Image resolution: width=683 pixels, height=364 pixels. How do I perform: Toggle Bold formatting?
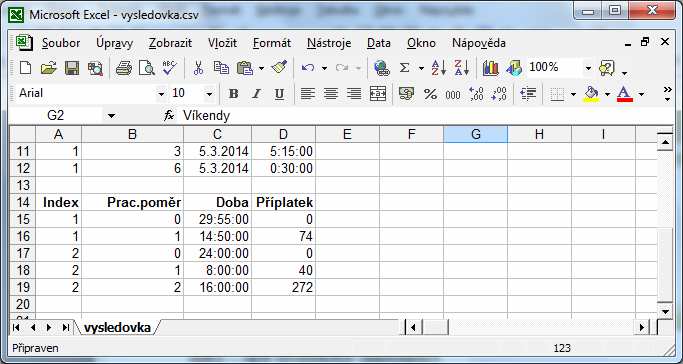[x=233, y=94]
